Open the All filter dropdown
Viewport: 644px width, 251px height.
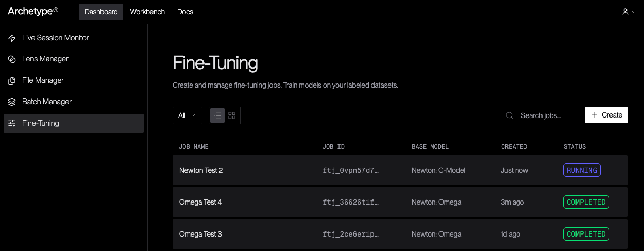tap(188, 115)
